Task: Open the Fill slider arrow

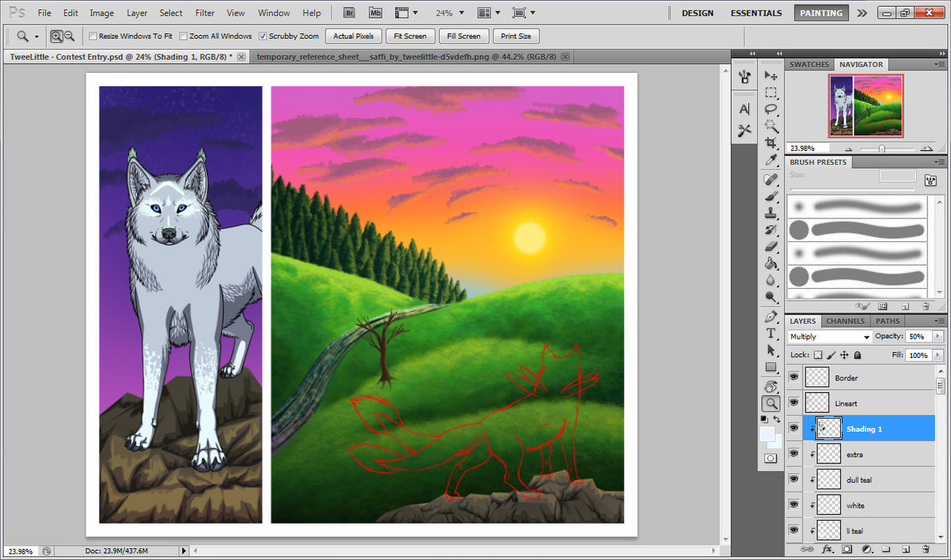Action: (938, 355)
